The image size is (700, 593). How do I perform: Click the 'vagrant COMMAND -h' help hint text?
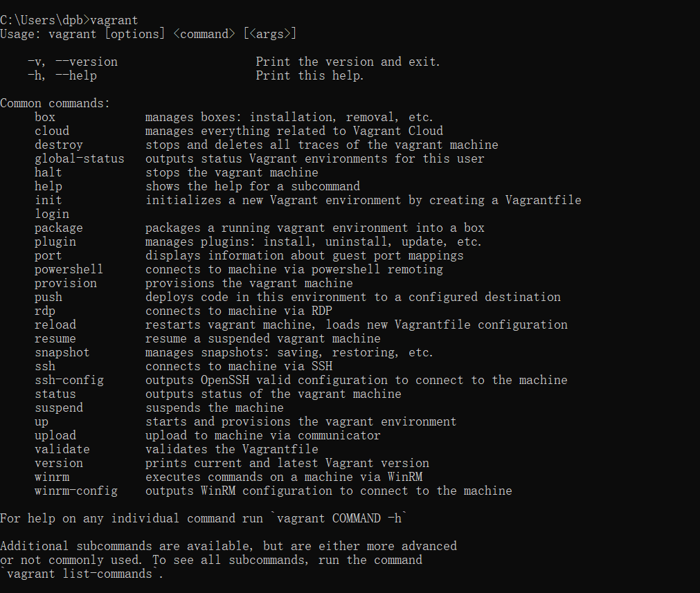[x=339, y=518]
